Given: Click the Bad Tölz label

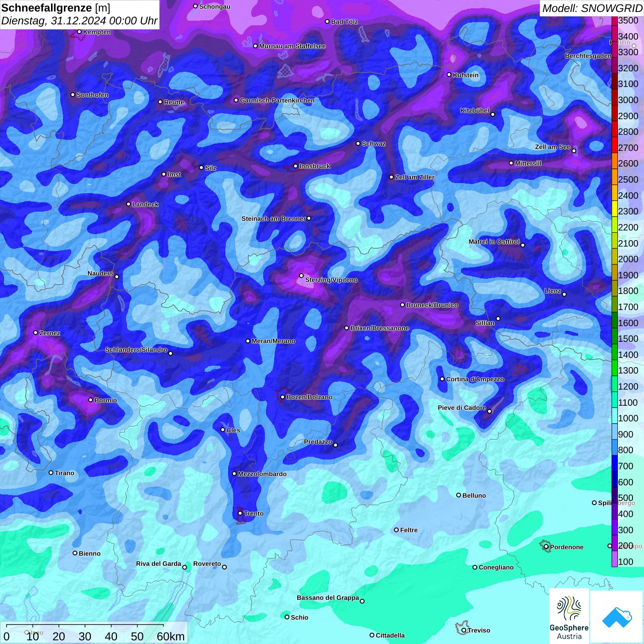Looking at the screenshot, I should click(344, 22).
